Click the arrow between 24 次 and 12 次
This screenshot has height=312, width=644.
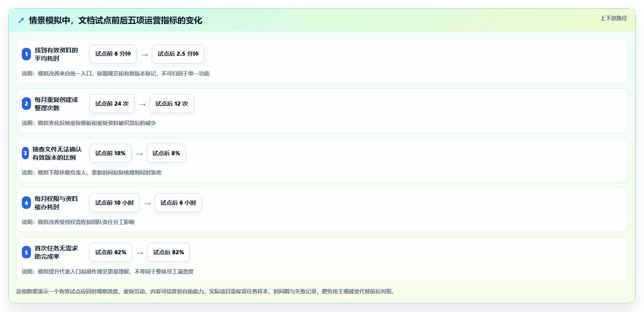(x=142, y=104)
